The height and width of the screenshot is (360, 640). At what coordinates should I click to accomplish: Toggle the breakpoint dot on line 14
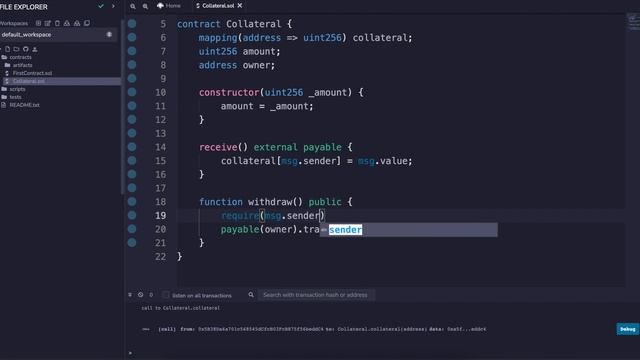pos(132,147)
